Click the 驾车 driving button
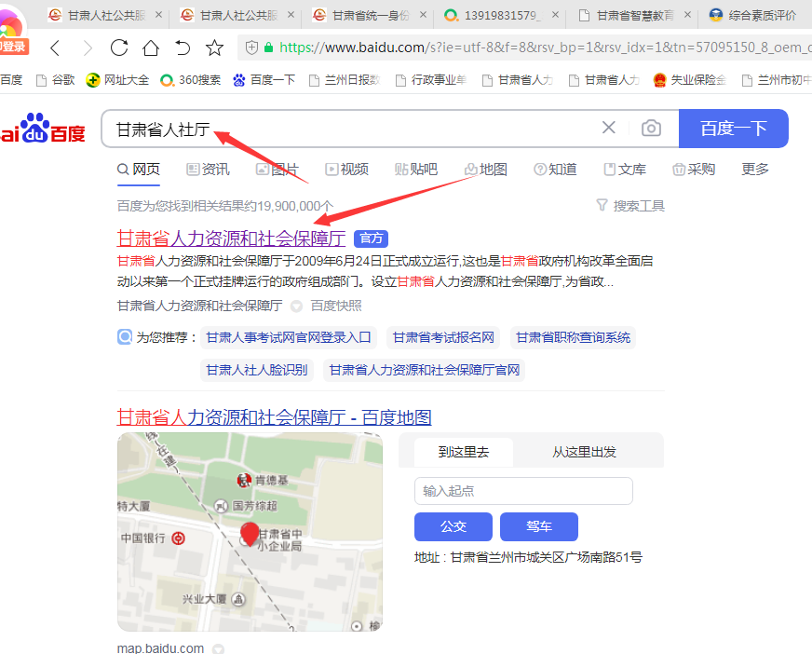This screenshot has width=812, height=654. pos(539,526)
